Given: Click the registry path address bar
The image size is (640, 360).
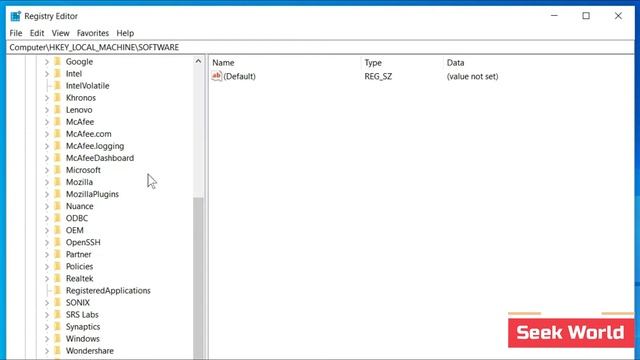Looking at the screenshot, I should click(320, 47).
